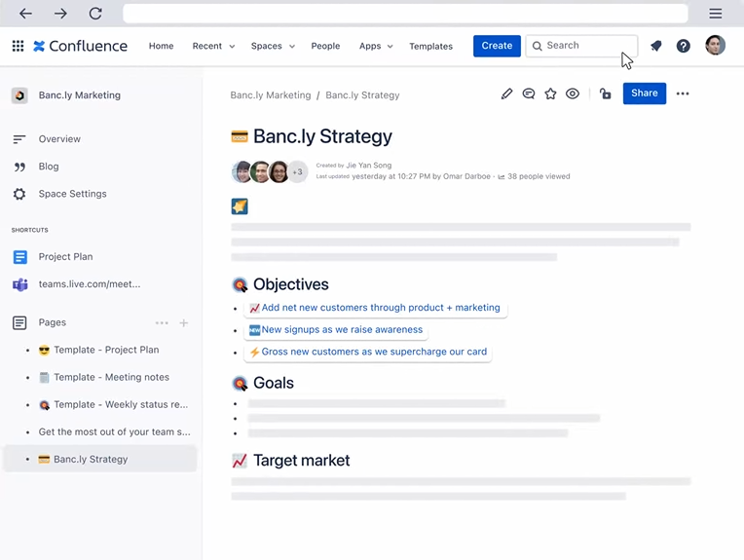744x560 pixels.
Task: Click the Target market heading
Action: click(x=301, y=461)
